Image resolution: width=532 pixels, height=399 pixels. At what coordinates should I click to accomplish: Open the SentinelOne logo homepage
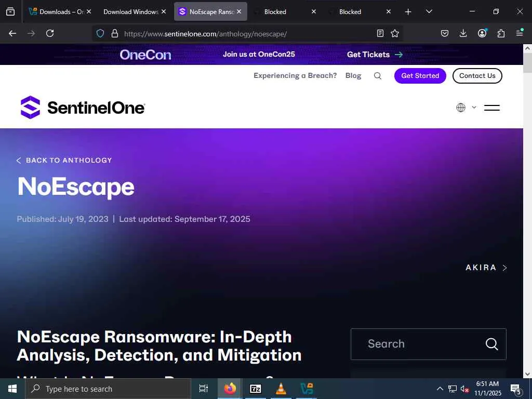coord(83,108)
